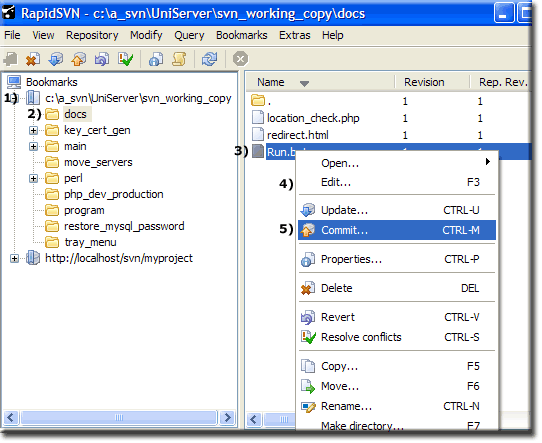Screen dimensions: 542x443
Task: Click the Refresh view toolbar icon
Action: coord(209,59)
